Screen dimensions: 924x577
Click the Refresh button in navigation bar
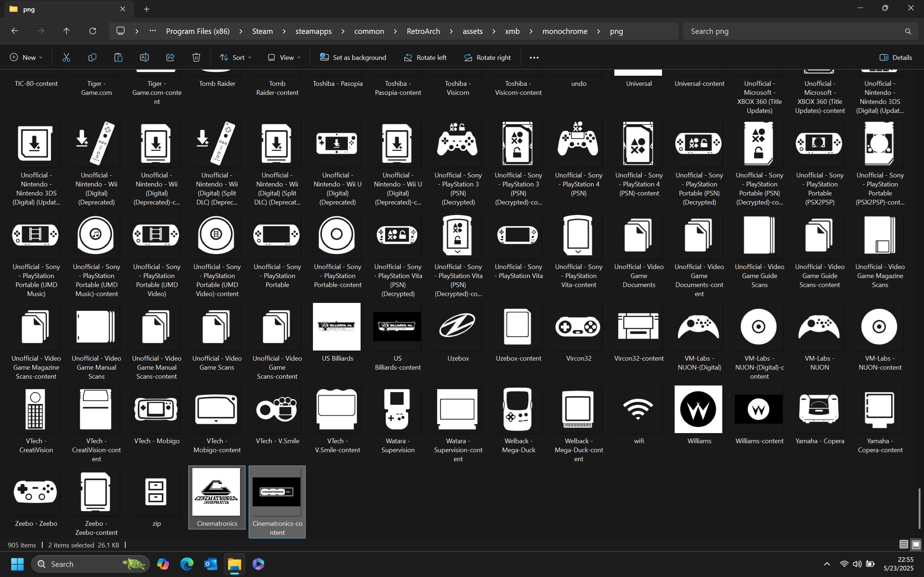click(92, 31)
